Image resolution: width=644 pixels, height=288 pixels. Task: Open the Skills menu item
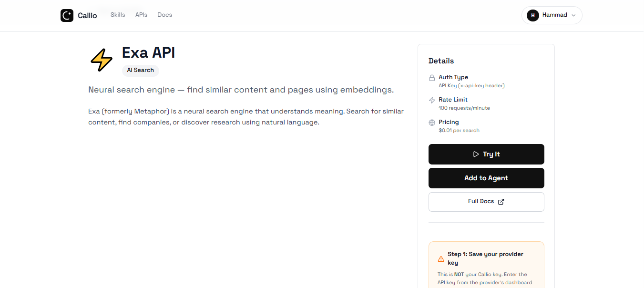117,14
